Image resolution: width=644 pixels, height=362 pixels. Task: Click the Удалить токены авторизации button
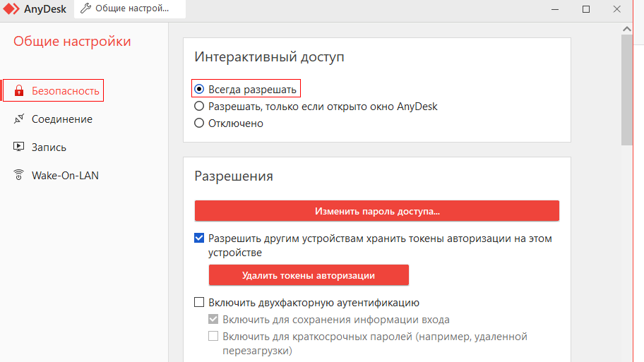tap(309, 275)
